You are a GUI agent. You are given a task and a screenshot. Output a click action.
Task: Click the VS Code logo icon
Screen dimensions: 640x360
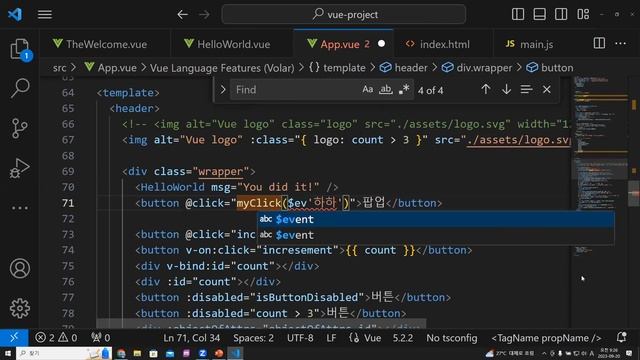(x=15, y=14)
